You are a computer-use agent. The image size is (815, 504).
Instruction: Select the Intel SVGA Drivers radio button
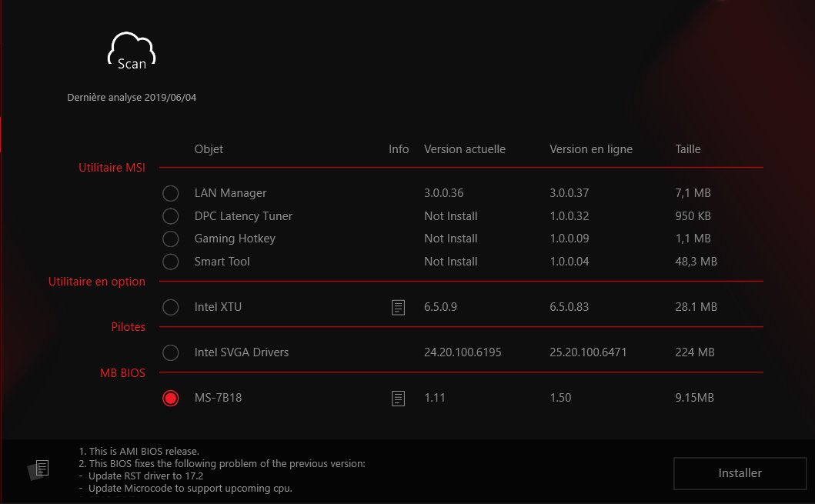tap(171, 352)
